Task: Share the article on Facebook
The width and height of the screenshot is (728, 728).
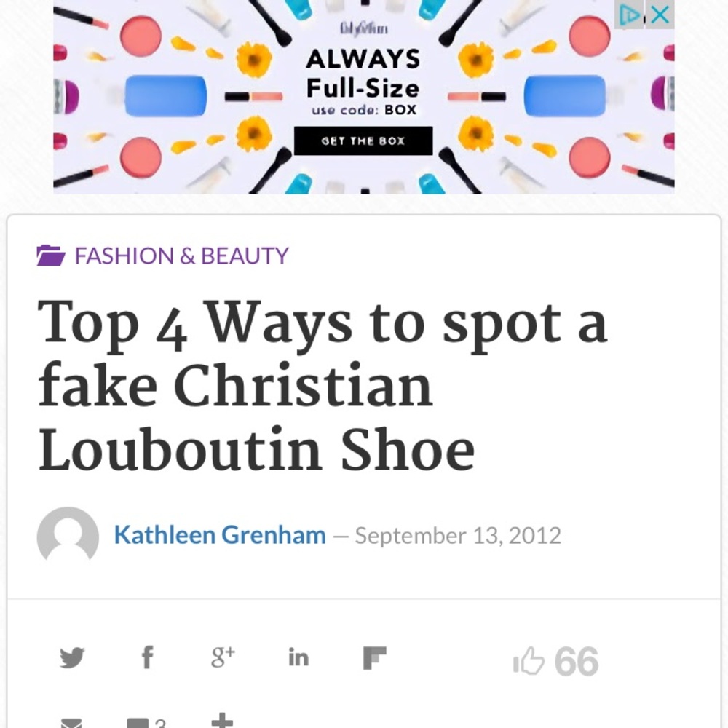Action: click(x=148, y=657)
